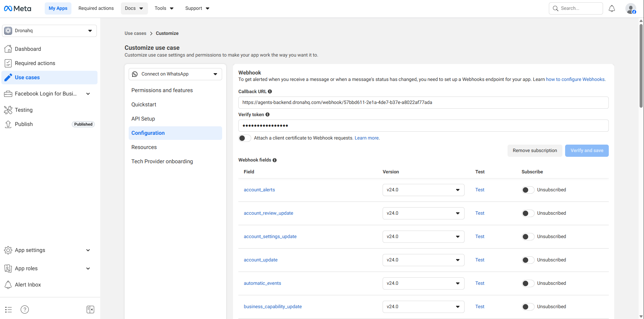Click the Meta logo

coord(18,8)
